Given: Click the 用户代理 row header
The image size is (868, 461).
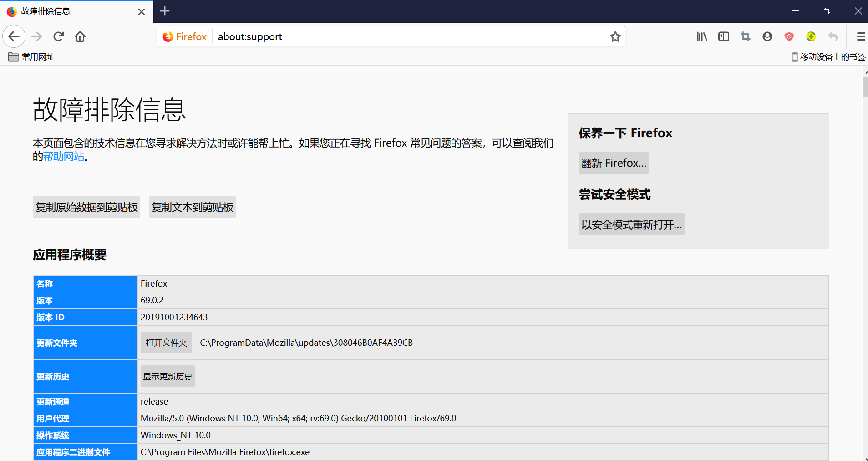Looking at the screenshot, I should tap(85, 418).
